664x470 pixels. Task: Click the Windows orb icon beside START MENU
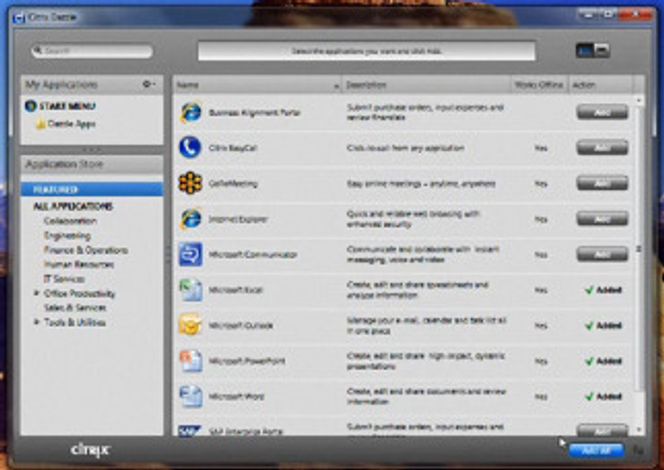pos(30,106)
